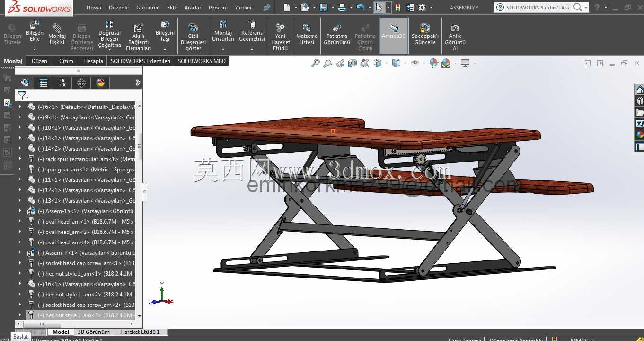Click the Rebuild traffic light icon
The height and width of the screenshot is (341, 644).
coord(398,8)
